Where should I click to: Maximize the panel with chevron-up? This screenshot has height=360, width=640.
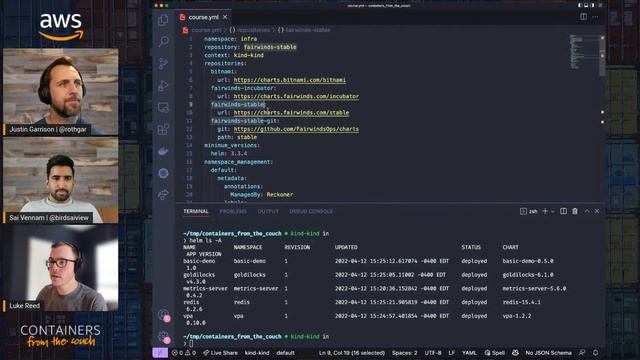[587, 211]
